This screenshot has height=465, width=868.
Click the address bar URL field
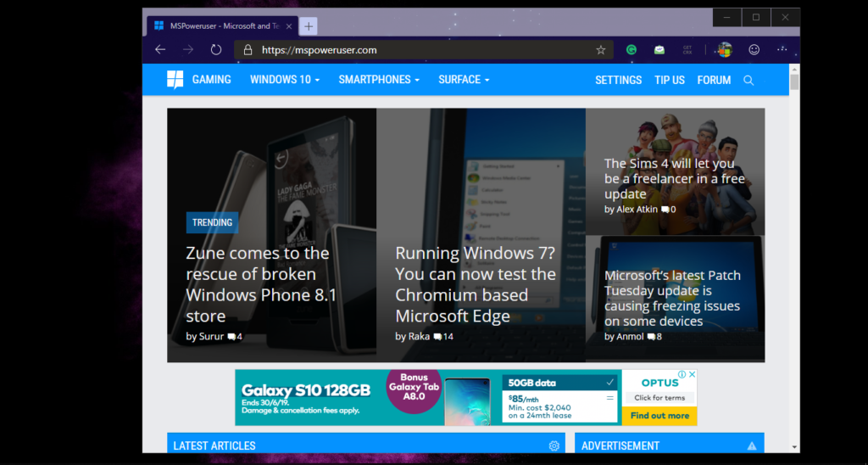click(x=415, y=50)
